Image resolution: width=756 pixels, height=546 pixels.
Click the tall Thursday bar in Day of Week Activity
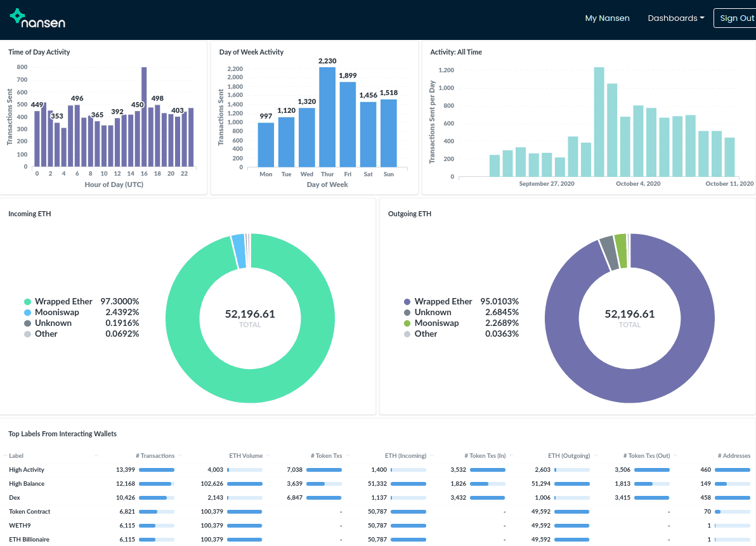[x=327, y=117]
